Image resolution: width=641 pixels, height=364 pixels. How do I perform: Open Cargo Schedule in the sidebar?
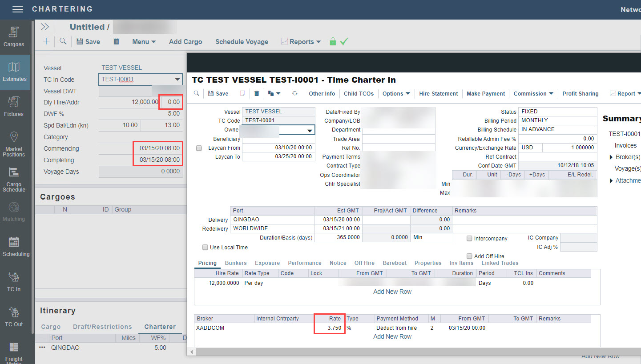coord(14,179)
